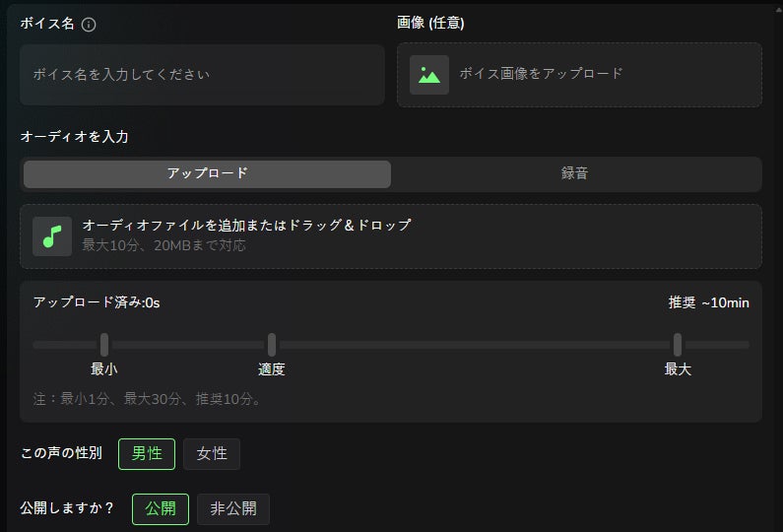783x532 pixels.
Task: Switch to the アップロード tab
Action: 207,173
